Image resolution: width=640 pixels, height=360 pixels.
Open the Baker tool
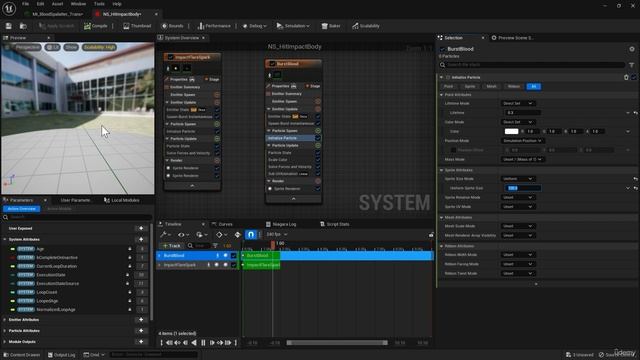coord(331,26)
